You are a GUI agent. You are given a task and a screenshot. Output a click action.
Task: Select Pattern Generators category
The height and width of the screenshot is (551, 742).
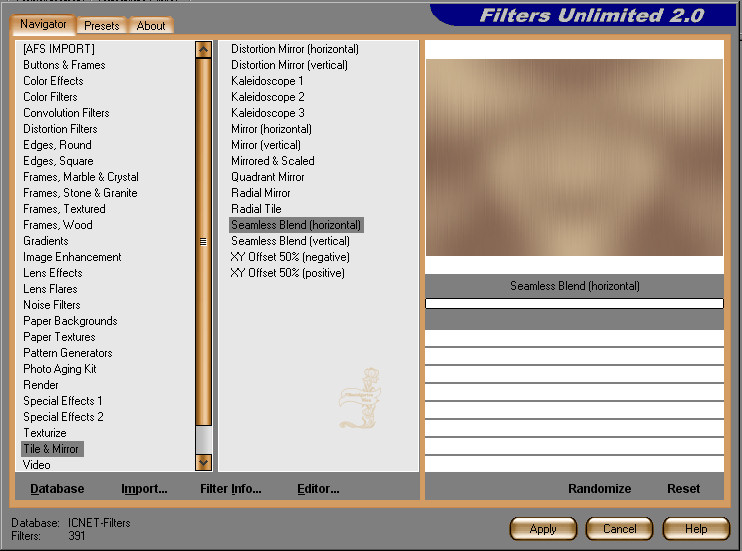[68, 353]
